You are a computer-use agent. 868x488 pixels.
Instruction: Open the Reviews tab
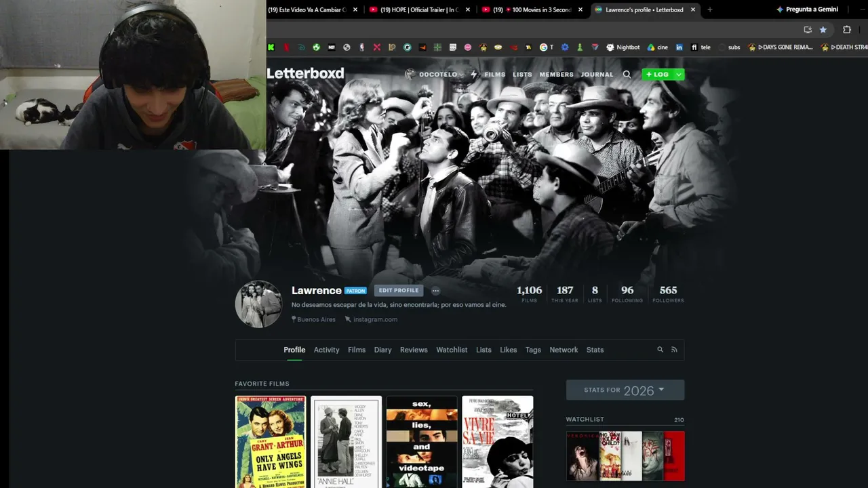414,350
